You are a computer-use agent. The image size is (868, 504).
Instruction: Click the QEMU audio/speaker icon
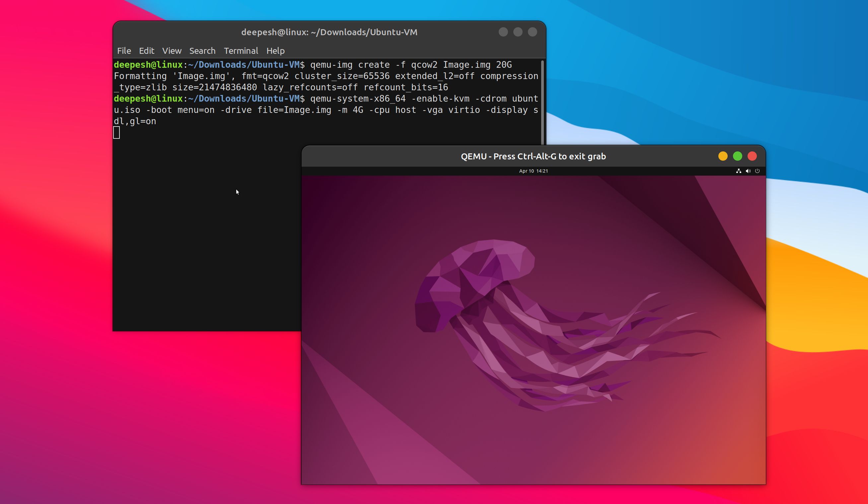pos(748,171)
